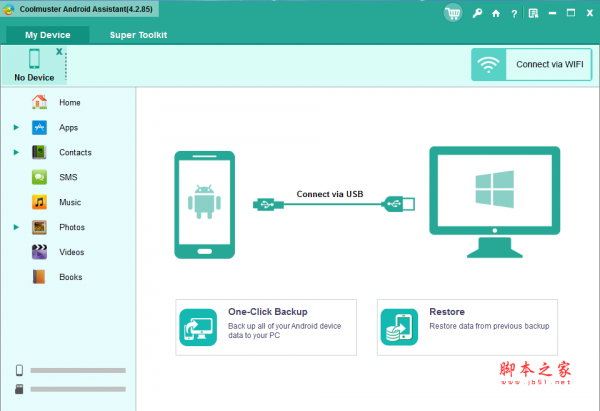Click the Photos picture icon
Screen dimensions: 600x411
click(x=39, y=227)
